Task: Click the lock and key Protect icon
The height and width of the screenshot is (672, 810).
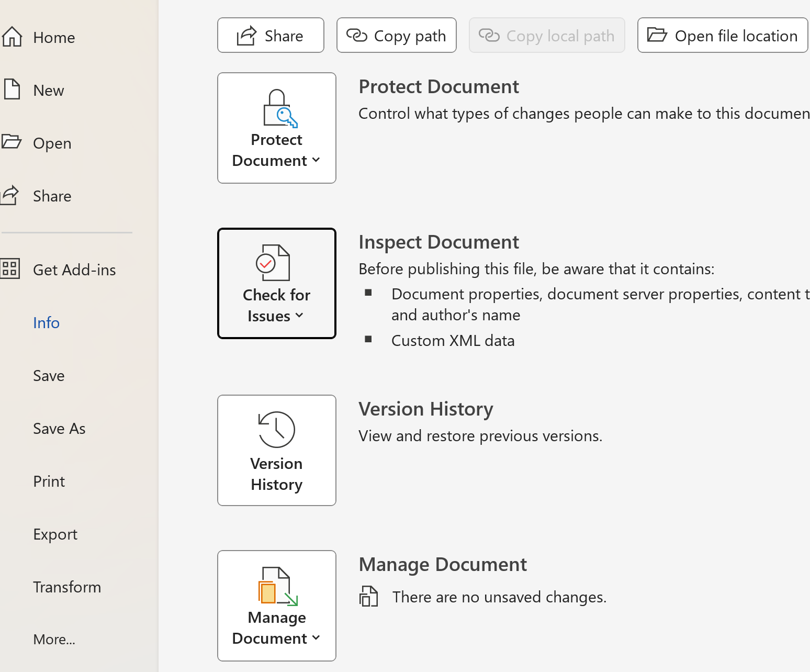Action: point(279,109)
